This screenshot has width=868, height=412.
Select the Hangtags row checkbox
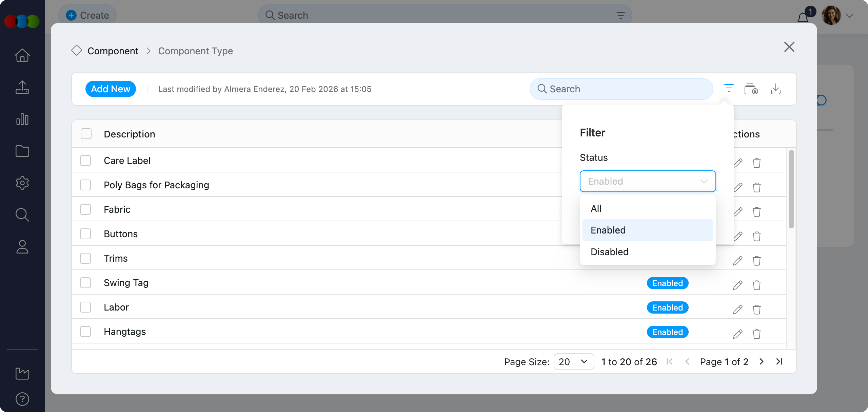tap(85, 332)
